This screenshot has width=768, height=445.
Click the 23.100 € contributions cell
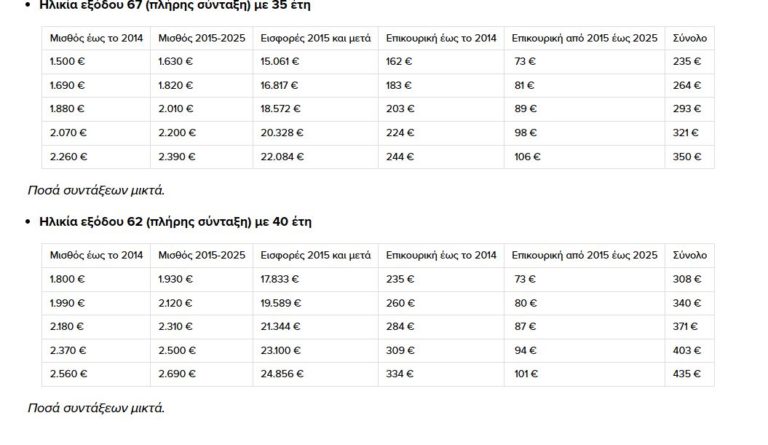[x=279, y=350]
